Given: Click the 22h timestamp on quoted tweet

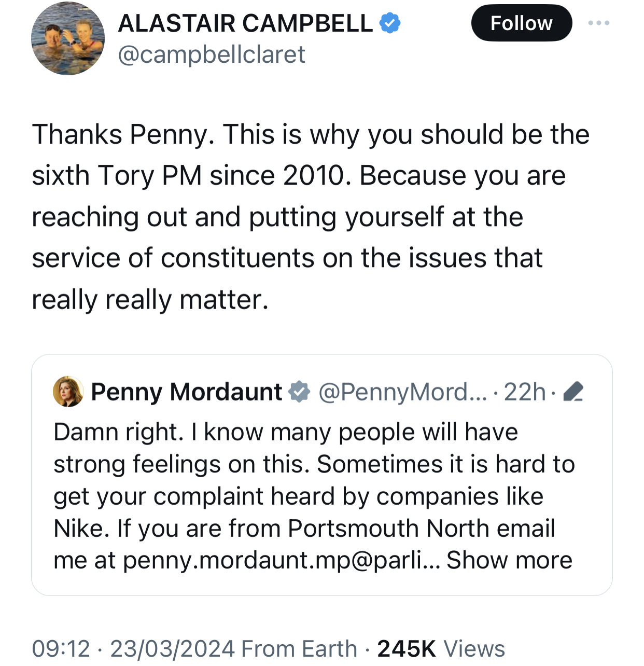Looking at the screenshot, I should click(x=524, y=392).
